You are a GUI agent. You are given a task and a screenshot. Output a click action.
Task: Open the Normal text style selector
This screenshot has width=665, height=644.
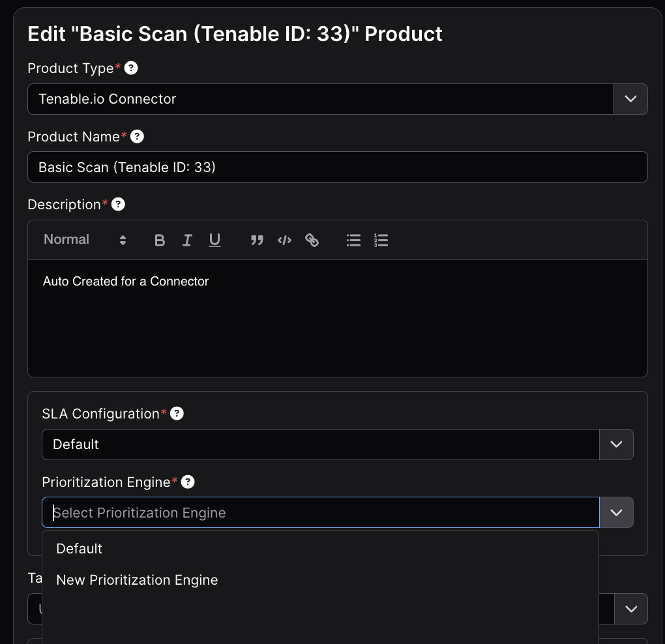click(85, 240)
